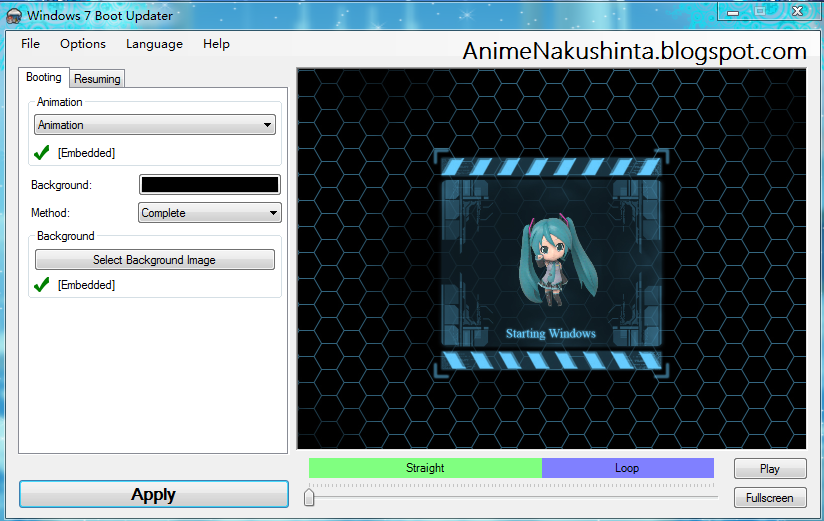Click the boot animation preview image
Viewport: 824px width, 521px height.
click(551, 259)
